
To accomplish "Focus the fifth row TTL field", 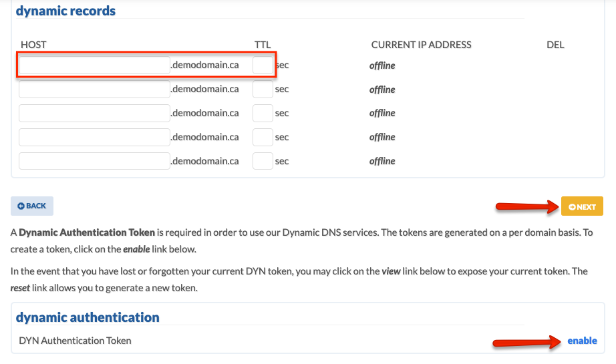I will (263, 161).
